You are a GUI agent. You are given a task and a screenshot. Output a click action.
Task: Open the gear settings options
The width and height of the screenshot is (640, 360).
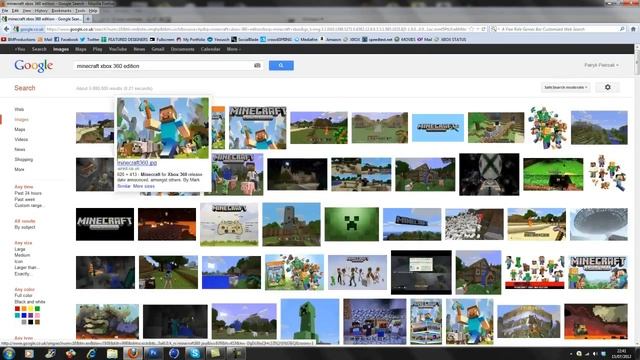(x=607, y=87)
